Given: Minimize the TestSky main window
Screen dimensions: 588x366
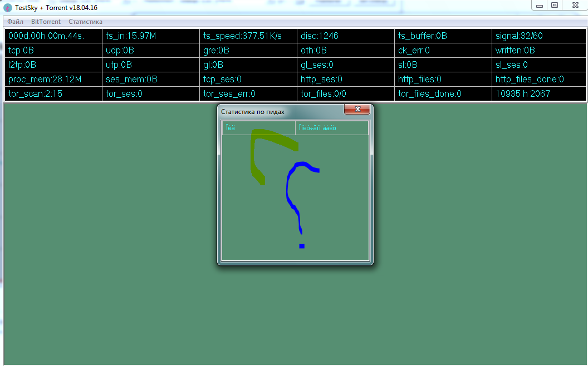Looking at the screenshot, I should [539, 5].
